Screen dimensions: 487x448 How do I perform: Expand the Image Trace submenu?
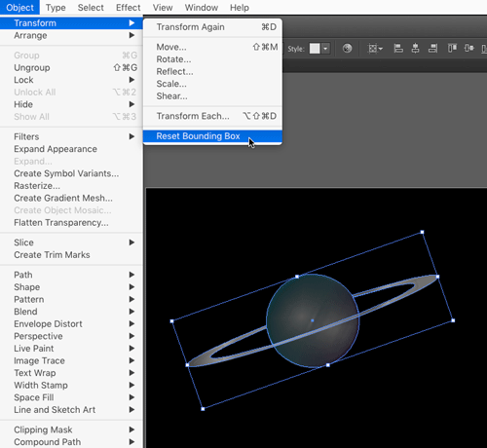click(x=71, y=360)
